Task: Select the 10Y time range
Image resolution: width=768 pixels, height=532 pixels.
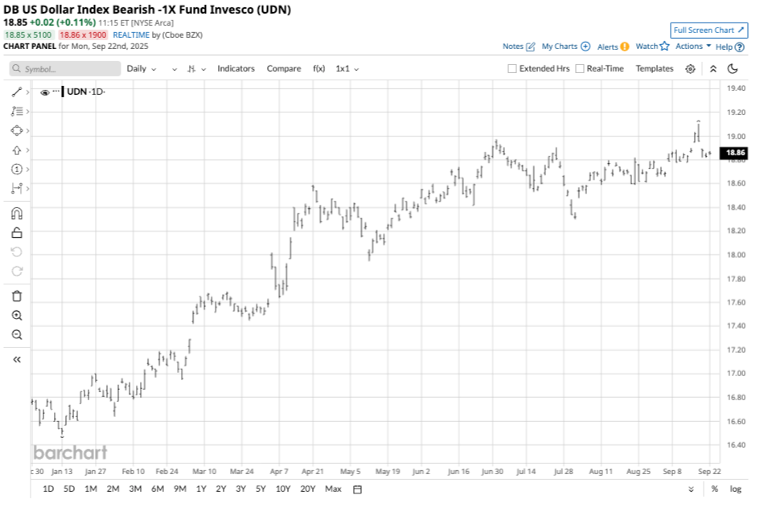Action: pyautogui.click(x=283, y=489)
